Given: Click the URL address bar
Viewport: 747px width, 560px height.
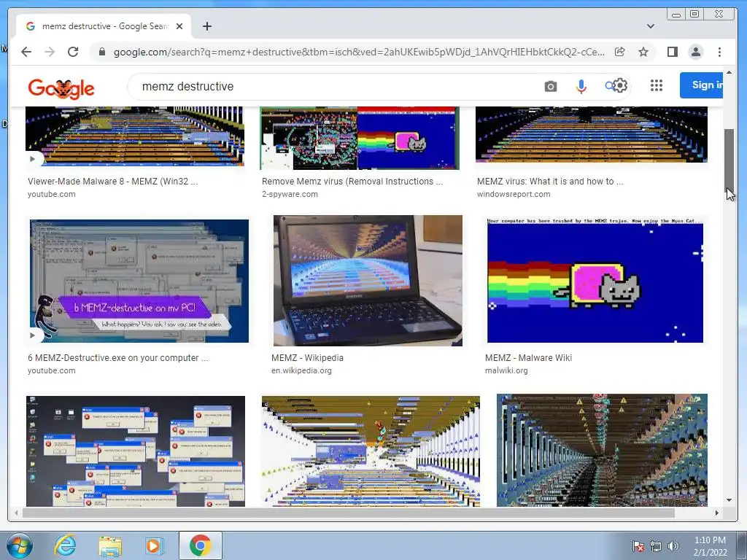Looking at the screenshot, I should 359,52.
